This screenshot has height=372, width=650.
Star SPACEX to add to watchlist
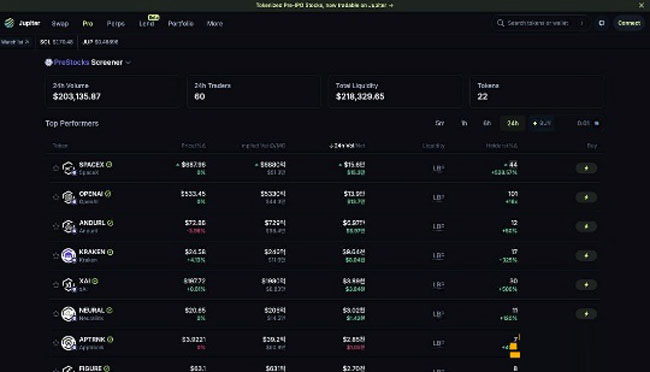tap(56, 168)
